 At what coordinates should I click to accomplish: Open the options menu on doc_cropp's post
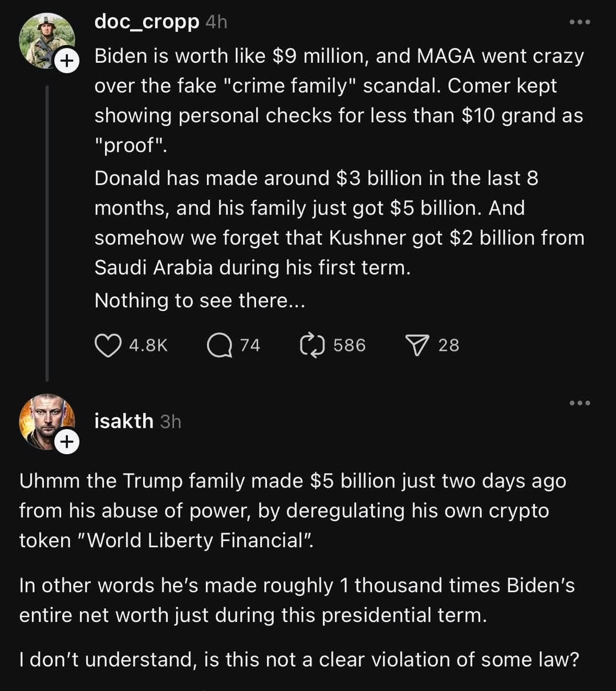(x=579, y=22)
